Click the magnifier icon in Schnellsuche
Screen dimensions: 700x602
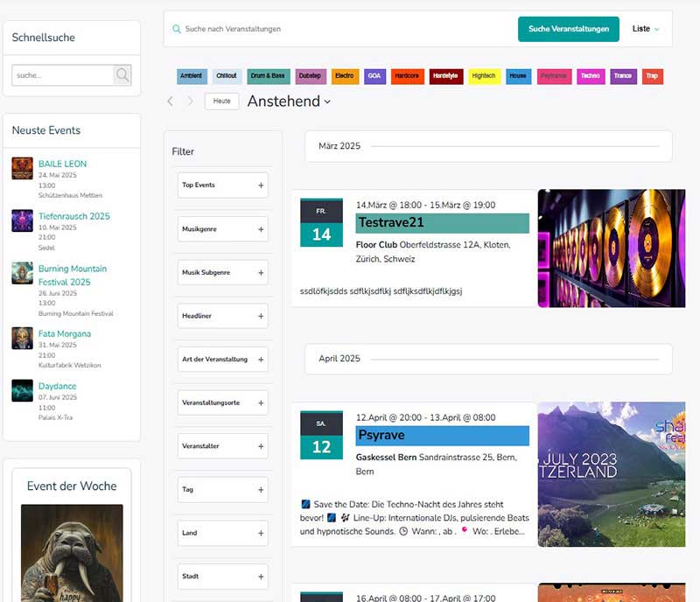point(122,75)
